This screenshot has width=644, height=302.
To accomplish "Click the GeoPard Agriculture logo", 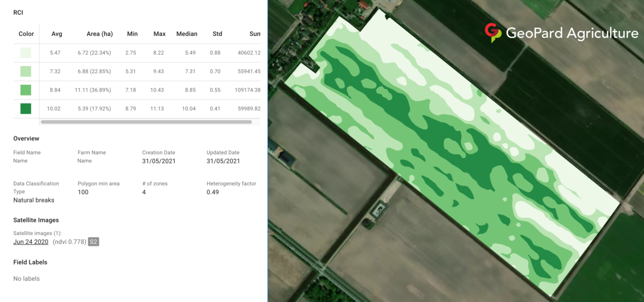I will 561,31.
